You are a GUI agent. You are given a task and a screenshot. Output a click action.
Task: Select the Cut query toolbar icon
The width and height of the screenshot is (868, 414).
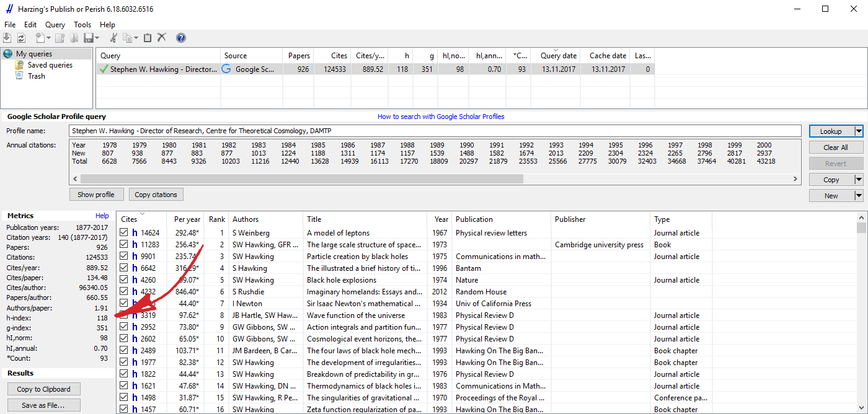115,38
